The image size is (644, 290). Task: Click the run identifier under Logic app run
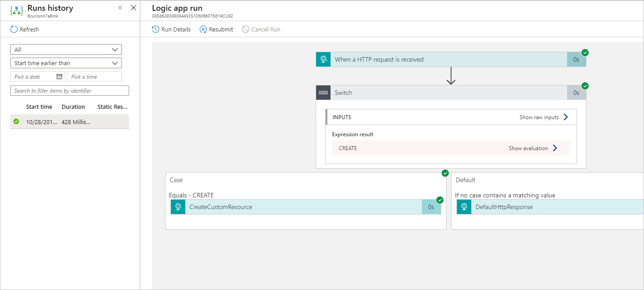pyautogui.click(x=192, y=16)
